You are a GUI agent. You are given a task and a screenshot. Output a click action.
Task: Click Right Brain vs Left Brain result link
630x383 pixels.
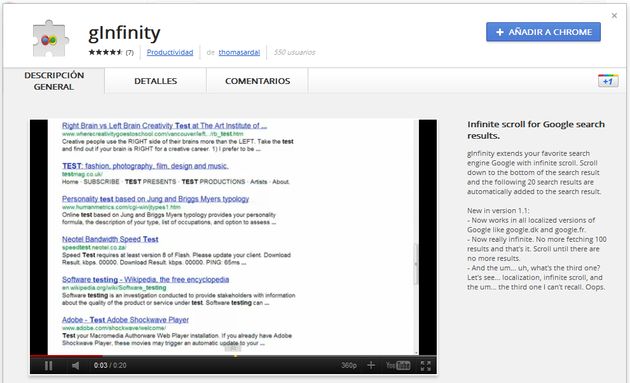pos(164,125)
